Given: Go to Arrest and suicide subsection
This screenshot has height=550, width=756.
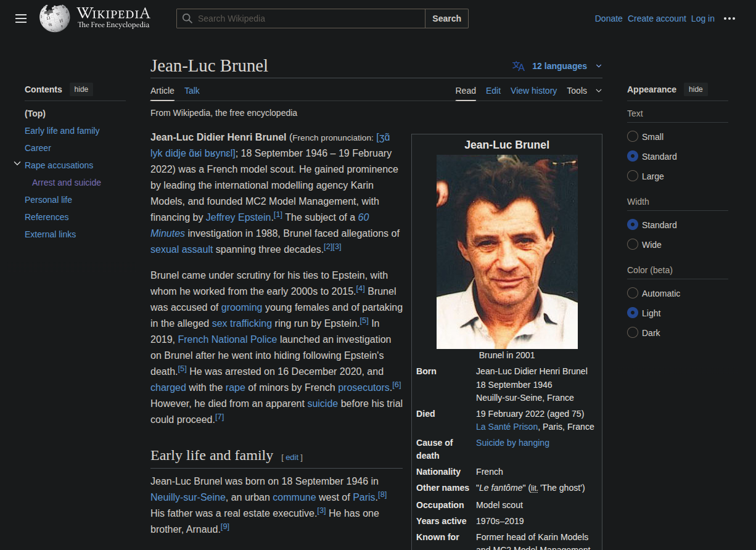Looking at the screenshot, I should tap(67, 183).
